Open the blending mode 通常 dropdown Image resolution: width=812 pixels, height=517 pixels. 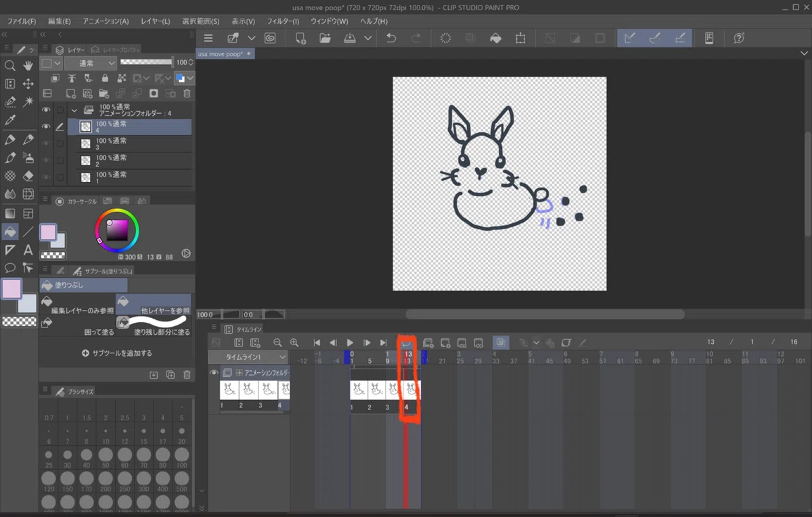coord(91,63)
